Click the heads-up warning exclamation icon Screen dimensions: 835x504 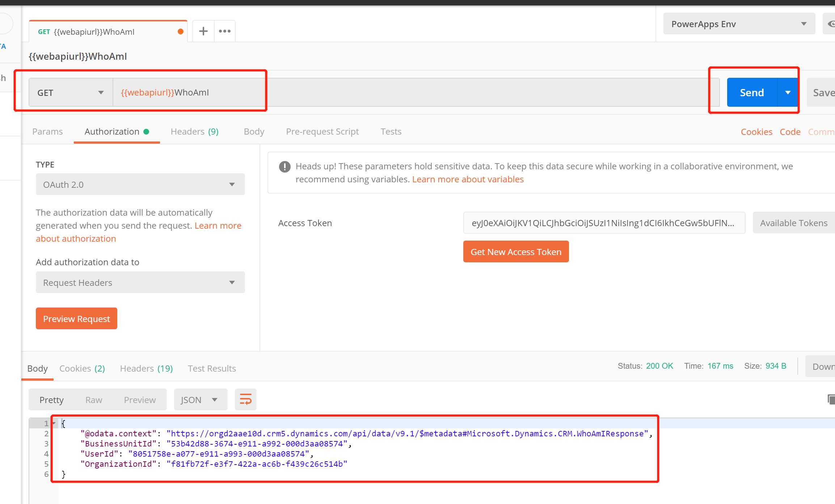point(285,167)
